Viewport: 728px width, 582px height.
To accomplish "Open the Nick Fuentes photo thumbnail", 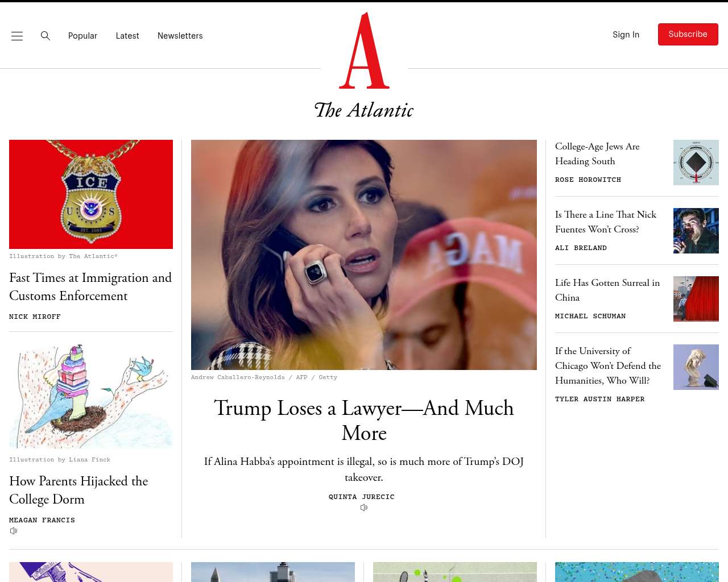I will [x=696, y=231].
